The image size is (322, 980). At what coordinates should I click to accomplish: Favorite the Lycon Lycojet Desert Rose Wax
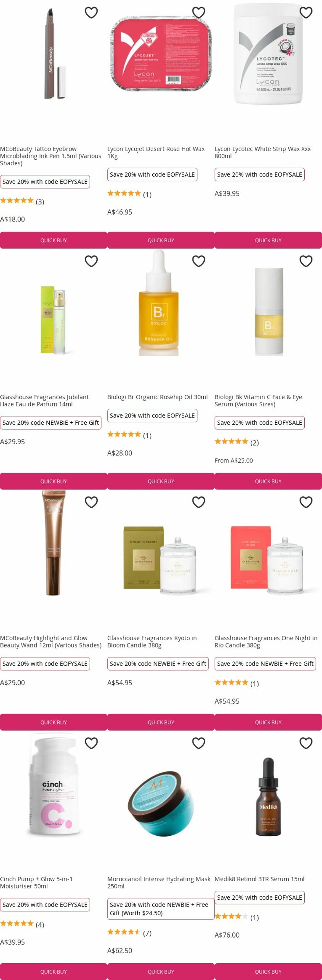tap(199, 12)
